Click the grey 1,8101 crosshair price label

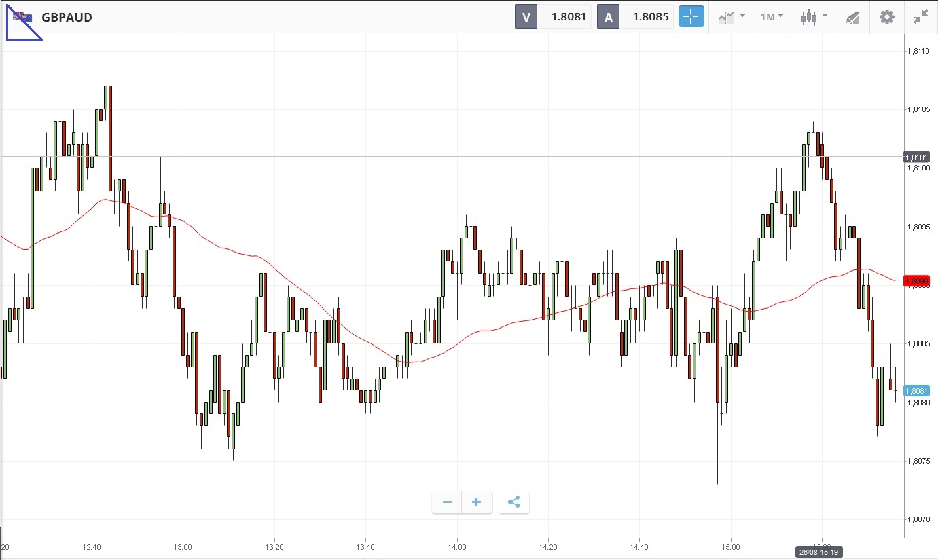tap(916, 157)
